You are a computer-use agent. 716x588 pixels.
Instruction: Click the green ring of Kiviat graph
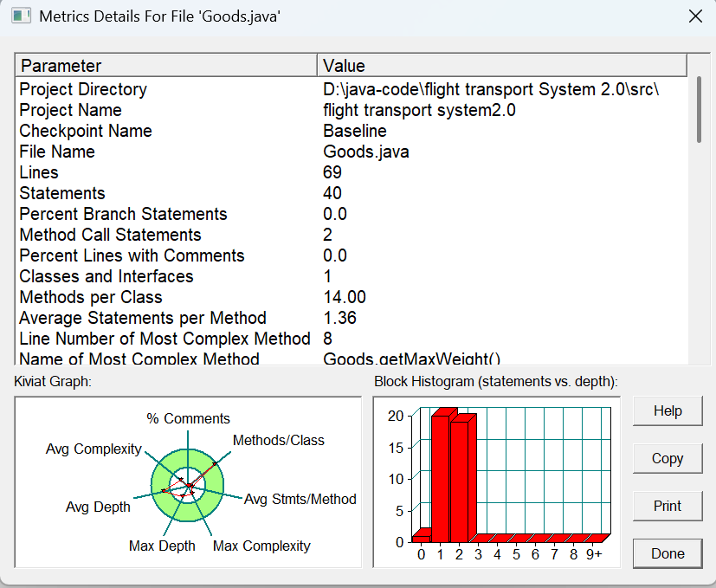point(187,512)
